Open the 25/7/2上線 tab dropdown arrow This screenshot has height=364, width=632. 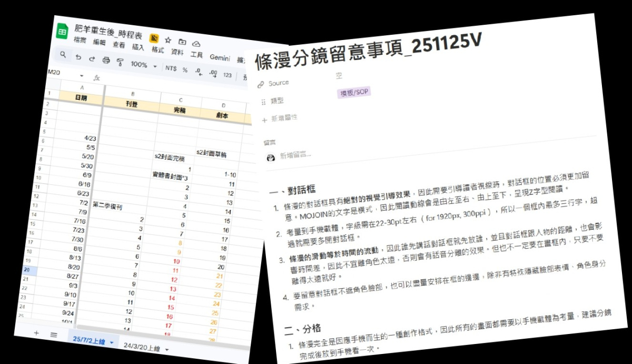(x=112, y=342)
